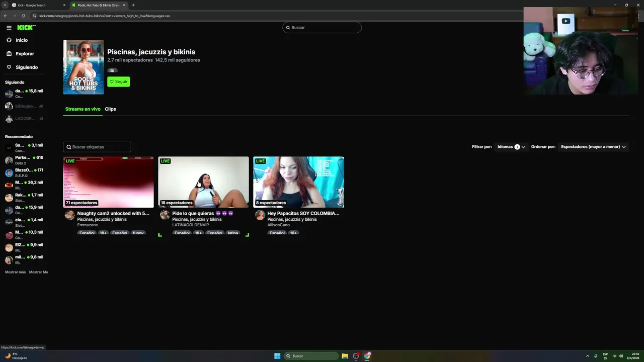Click the ESP language indicator in the taskbar
Image resolution: width=644 pixels, height=362 pixels.
(605, 356)
